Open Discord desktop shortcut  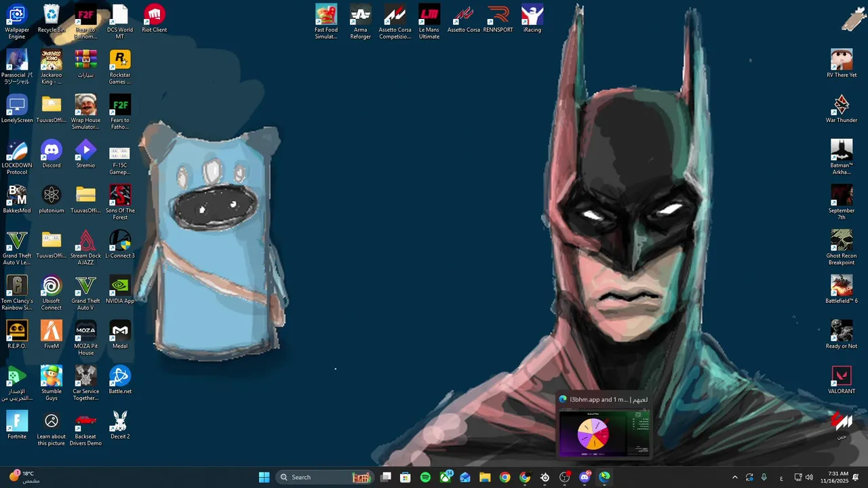click(52, 155)
